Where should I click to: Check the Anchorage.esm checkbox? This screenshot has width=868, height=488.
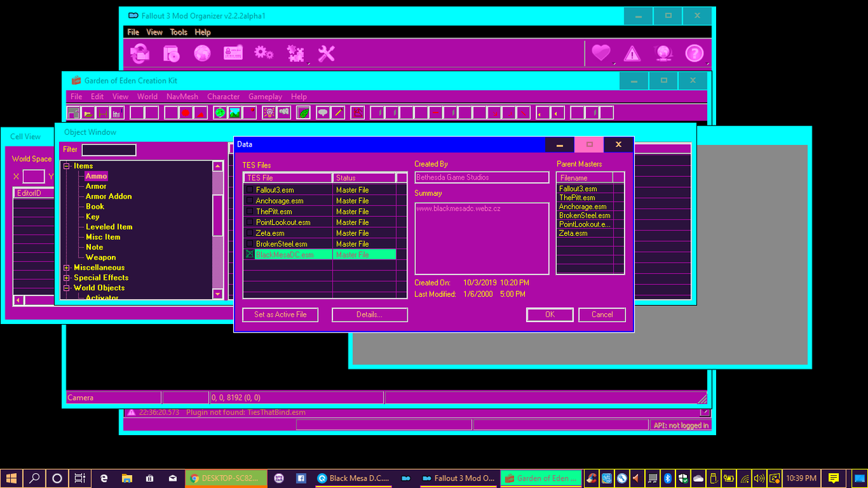[250, 201]
